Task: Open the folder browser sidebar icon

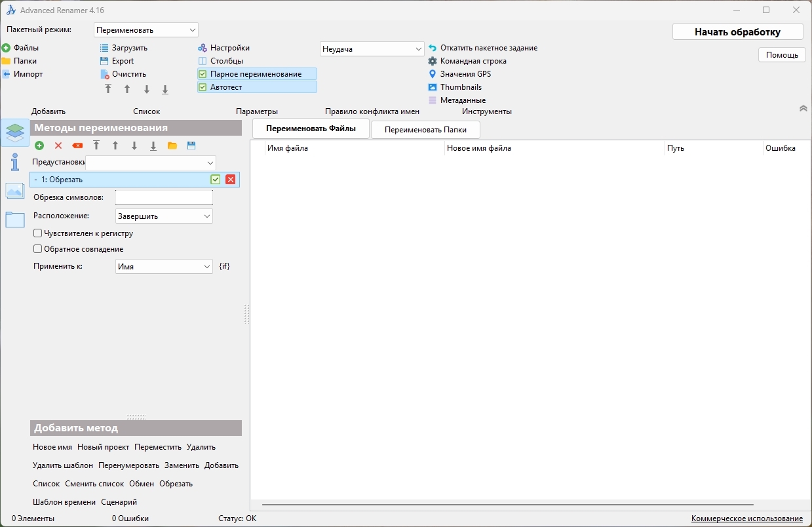Action: pyautogui.click(x=15, y=220)
